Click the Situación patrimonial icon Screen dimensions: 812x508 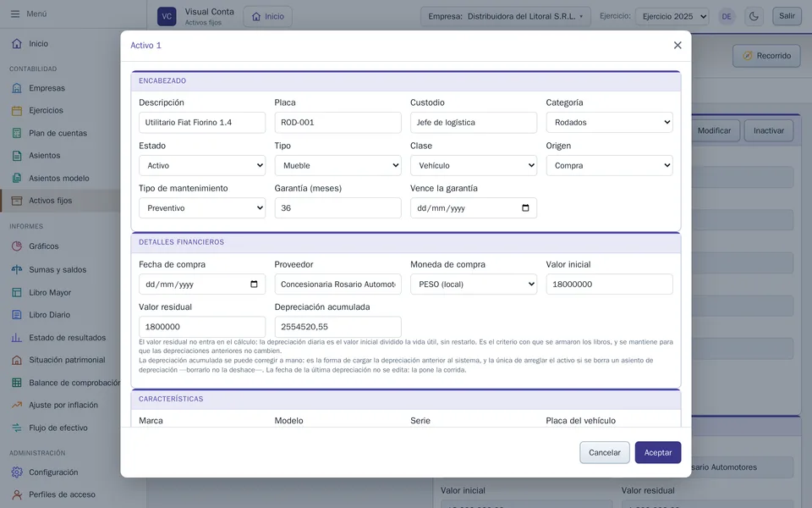(17, 360)
